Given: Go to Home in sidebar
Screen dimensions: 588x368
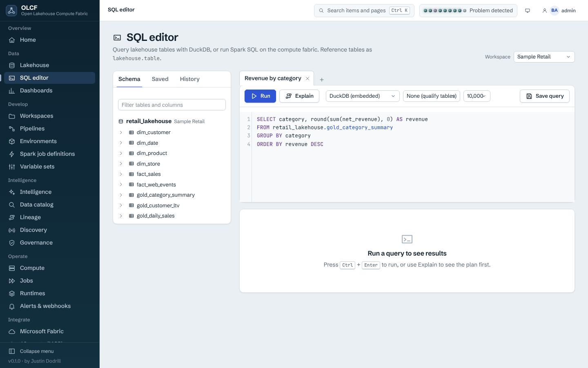Looking at the screenshot, I should tap(49, 40).
